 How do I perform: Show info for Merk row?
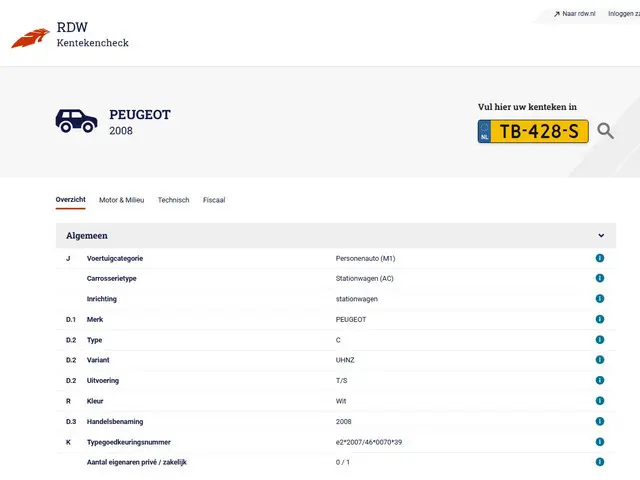[x=600, y=319]
